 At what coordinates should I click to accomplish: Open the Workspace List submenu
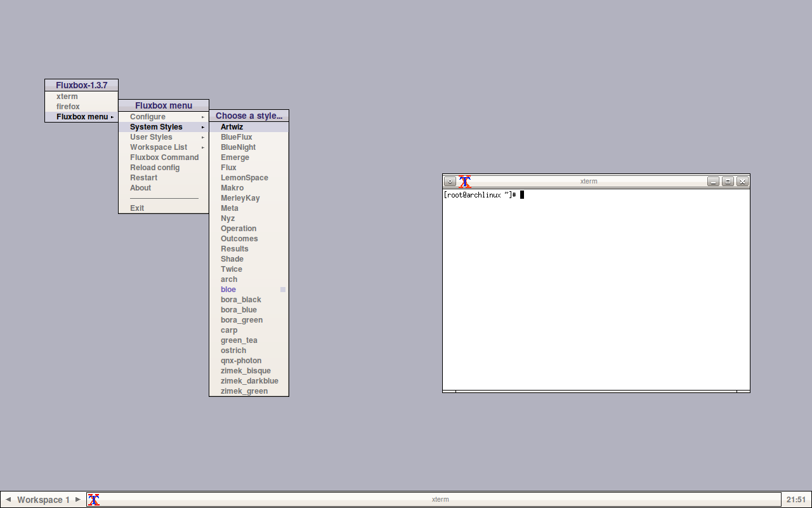164,147
